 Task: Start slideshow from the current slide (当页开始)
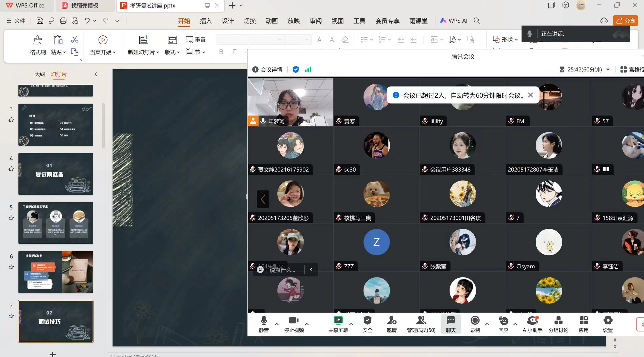pyautogui.click(x=102, y=40)
